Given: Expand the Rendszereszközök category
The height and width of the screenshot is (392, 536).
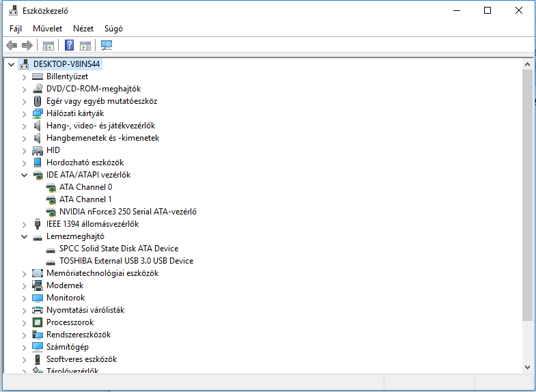Looking at the screenshot, I should point(25,335).
